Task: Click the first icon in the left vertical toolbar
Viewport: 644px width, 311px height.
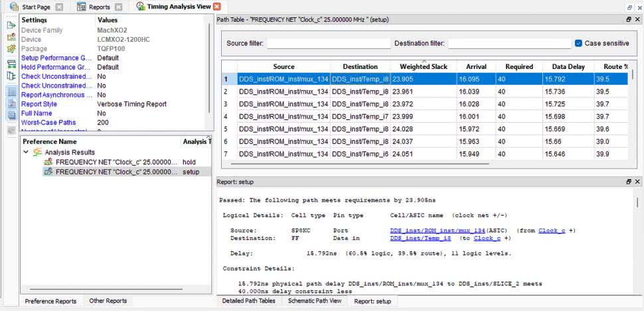Action: click(x=11, y=25)
